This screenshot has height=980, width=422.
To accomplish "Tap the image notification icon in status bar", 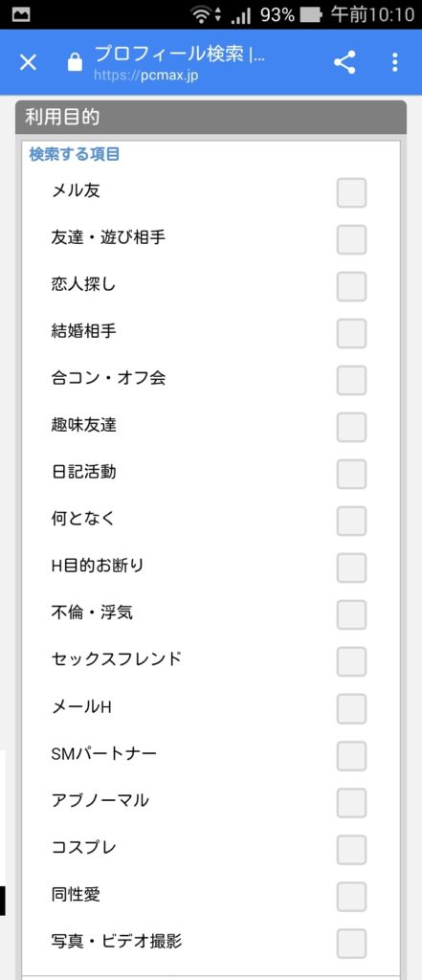I will [x=21, y=14].
